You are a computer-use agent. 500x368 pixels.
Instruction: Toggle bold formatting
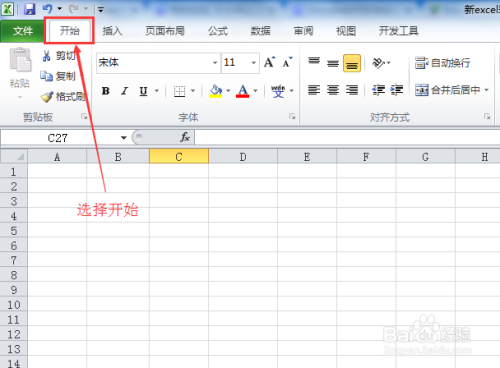(x=106, y=91)
